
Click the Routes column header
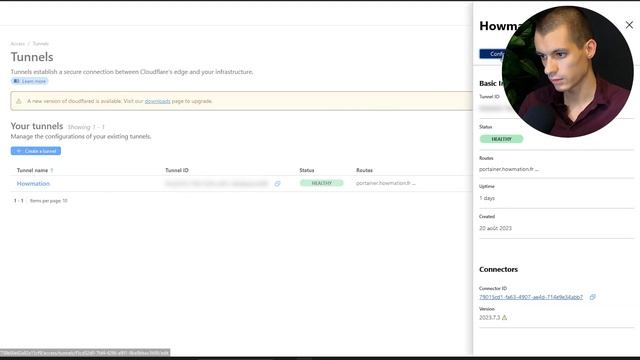pyautogui.click(x=364, y=170)
